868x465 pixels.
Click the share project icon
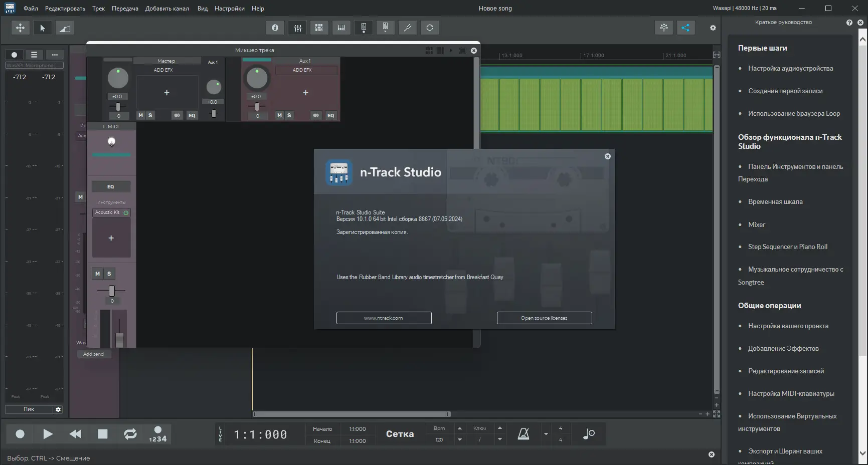click(x=685, y=28)
